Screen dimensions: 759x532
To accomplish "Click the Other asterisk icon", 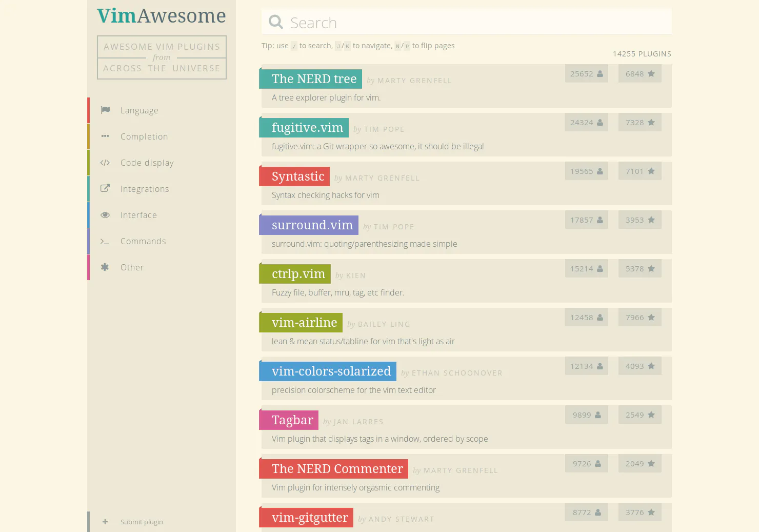I will pos(105,267).
